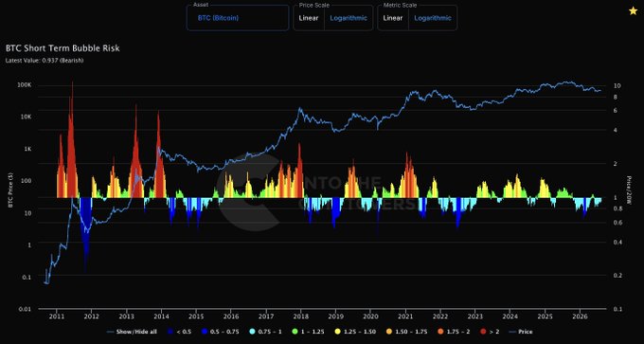This screenshot has width=644, height=344.
Task: Toggle the '1 - 1.25' legend series
Action: pos(309,332)
